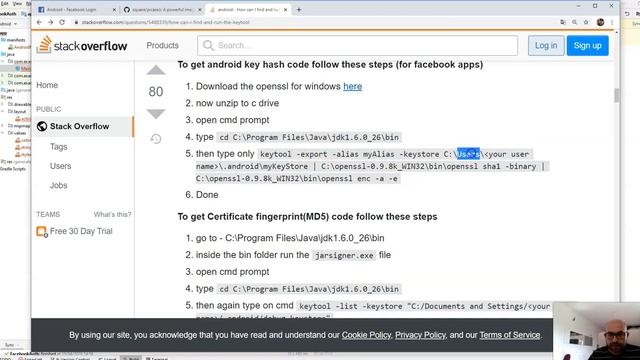Close the active Stack Overflow tab
This screenshot has width=640, height=360.
click(x=285, y=9)
